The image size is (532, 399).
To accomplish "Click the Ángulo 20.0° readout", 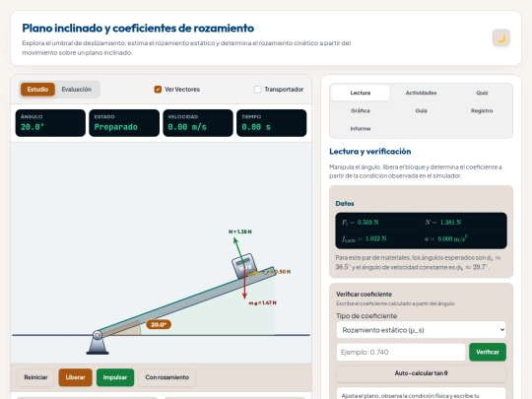I will 50,123.
